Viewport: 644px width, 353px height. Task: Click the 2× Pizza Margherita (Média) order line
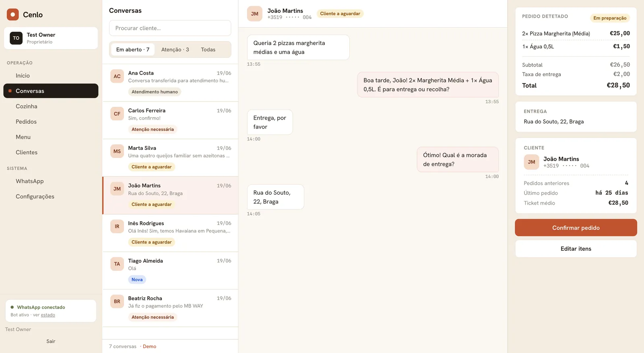pos(576,33)
